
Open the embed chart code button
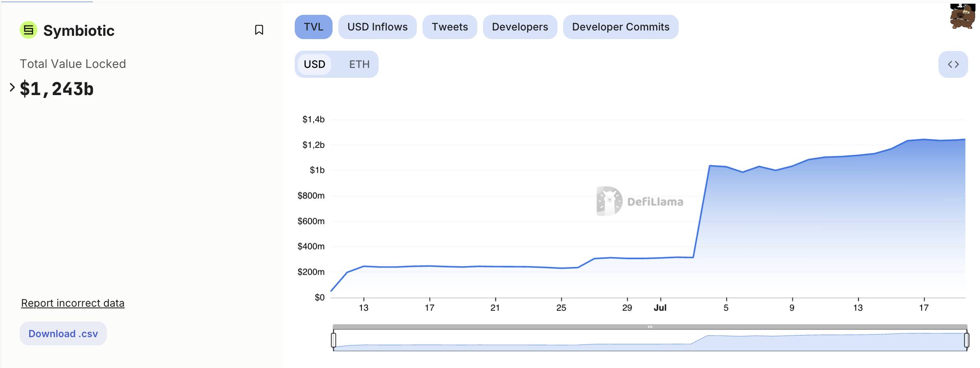tap(953, 64)
